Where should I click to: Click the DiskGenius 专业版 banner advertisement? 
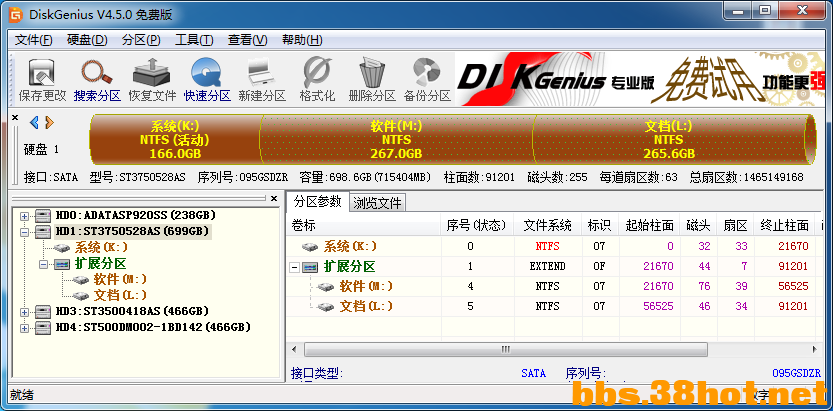[639, 79]
